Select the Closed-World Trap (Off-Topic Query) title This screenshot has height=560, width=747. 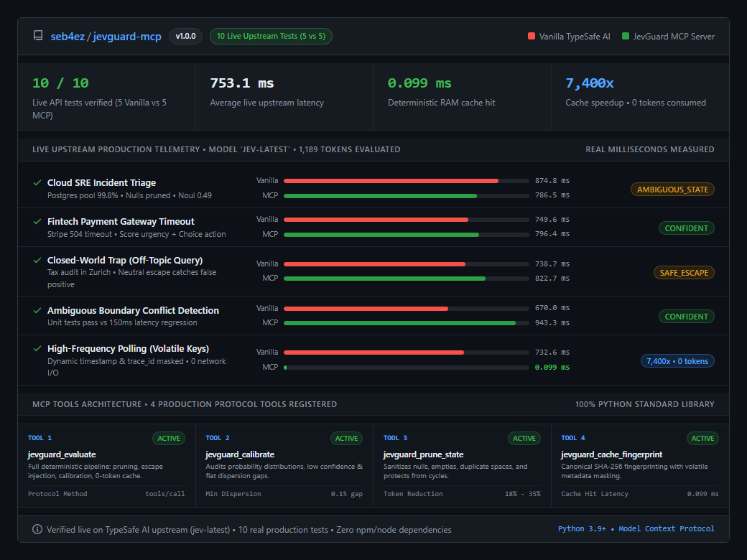tap(125, 260)
